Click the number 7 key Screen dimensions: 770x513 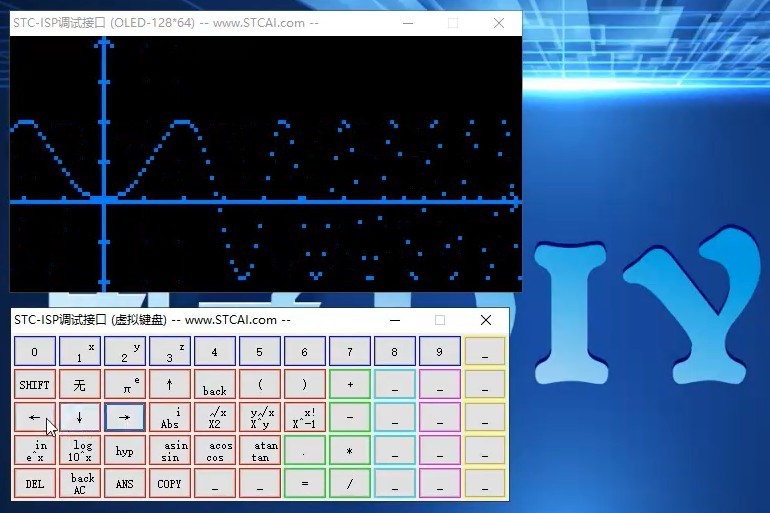(x=350, y=351)
